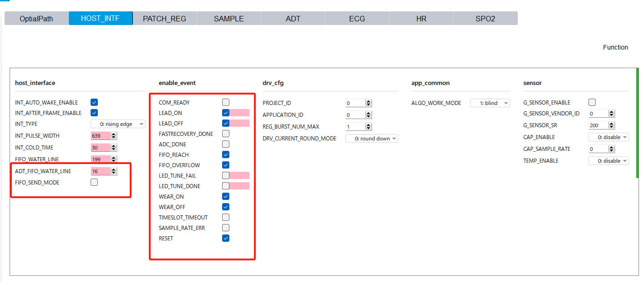Expand the CAP_ENABLE dropdown
Viewport: 644px width, 294px height.
tap(609, 137)
